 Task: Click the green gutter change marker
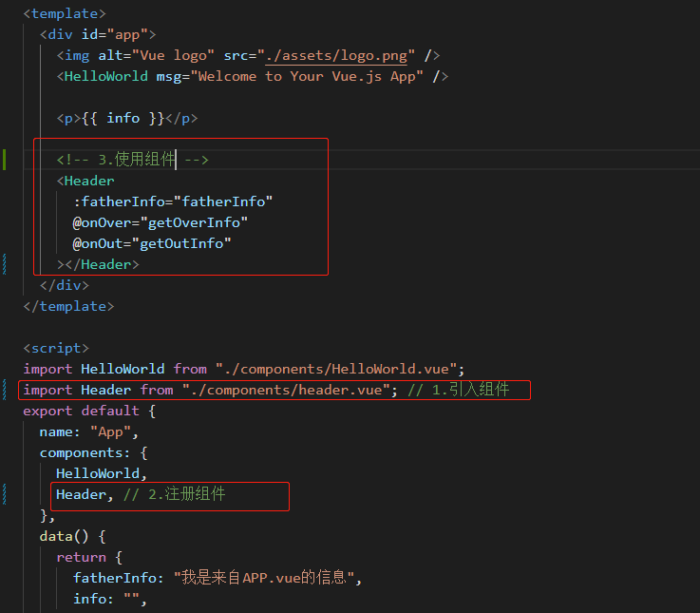coord(5,160)
